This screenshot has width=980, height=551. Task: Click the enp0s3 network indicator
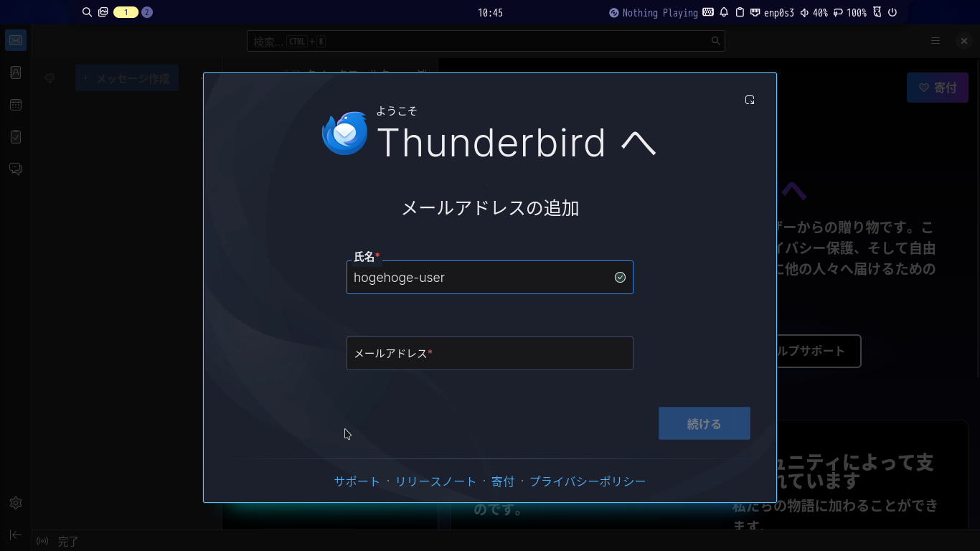coord(772,12)
